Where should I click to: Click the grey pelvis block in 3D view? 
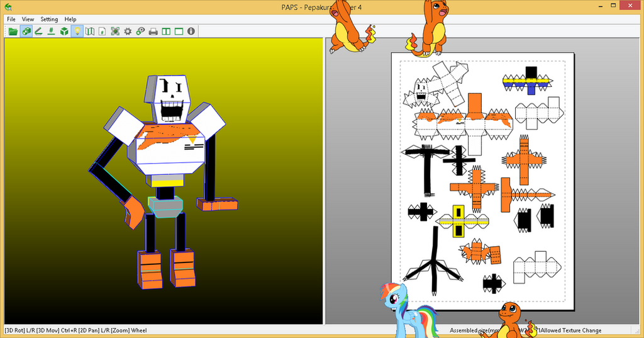tap(165, 206)
